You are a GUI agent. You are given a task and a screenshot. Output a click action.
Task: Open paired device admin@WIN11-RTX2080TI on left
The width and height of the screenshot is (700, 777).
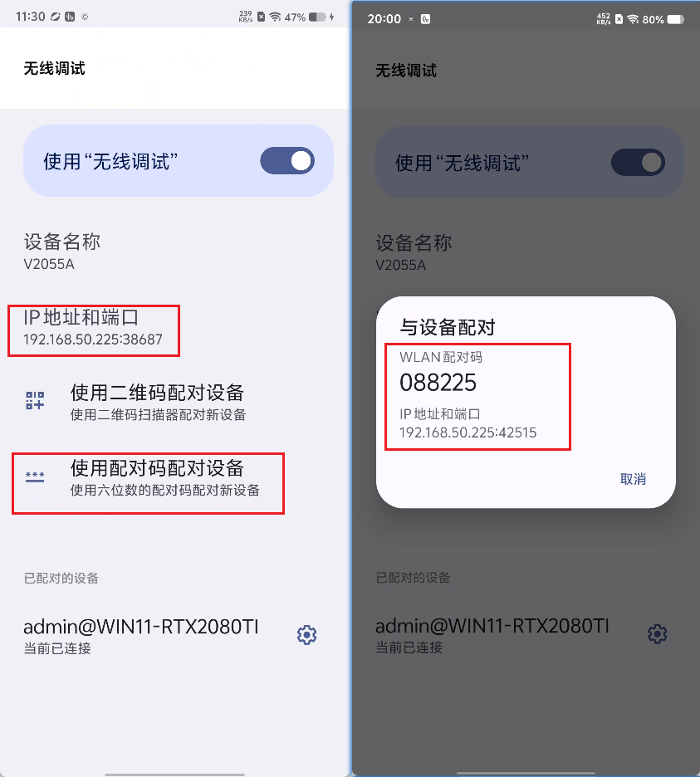pyautogui.click(x=141, y=635)
